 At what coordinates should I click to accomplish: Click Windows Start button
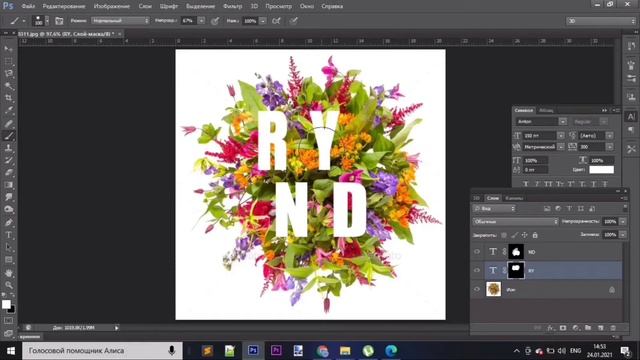pos(11,351)
